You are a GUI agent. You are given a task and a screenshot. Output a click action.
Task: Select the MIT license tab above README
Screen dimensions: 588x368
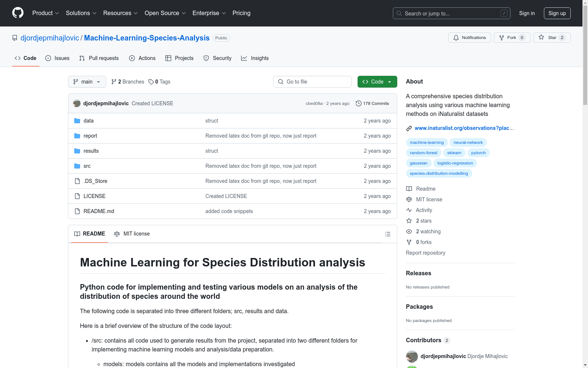tap(132, 234)
